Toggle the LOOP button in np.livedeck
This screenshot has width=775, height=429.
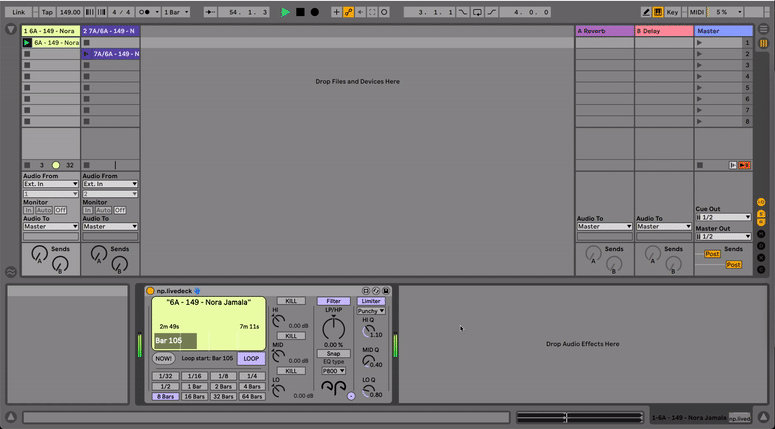[x=251, y=359]
